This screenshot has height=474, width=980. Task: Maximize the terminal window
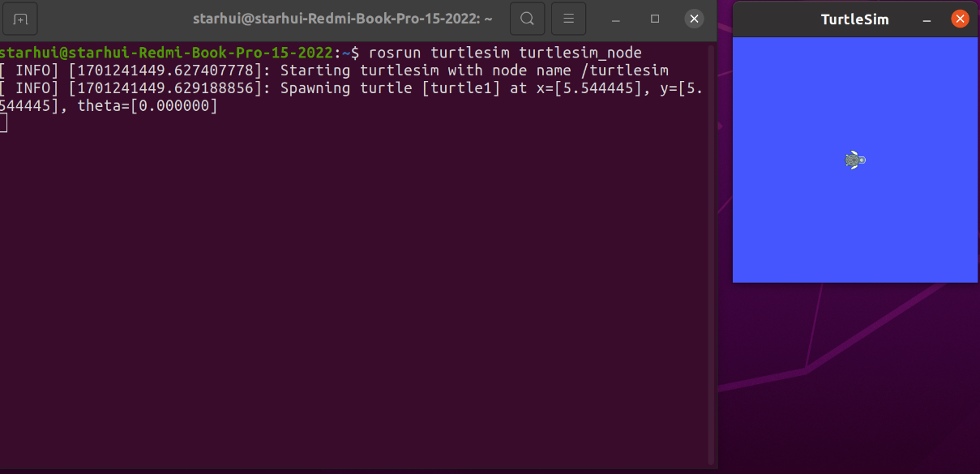point(655,18)
